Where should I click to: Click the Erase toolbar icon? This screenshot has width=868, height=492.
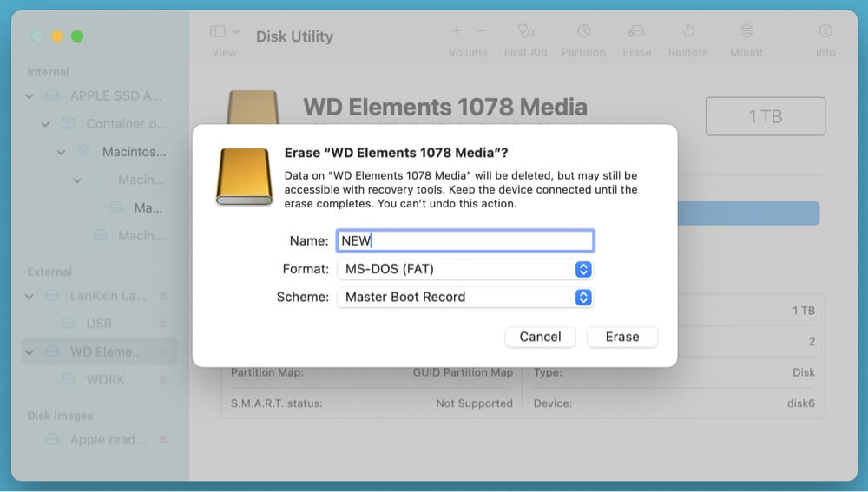636,31
